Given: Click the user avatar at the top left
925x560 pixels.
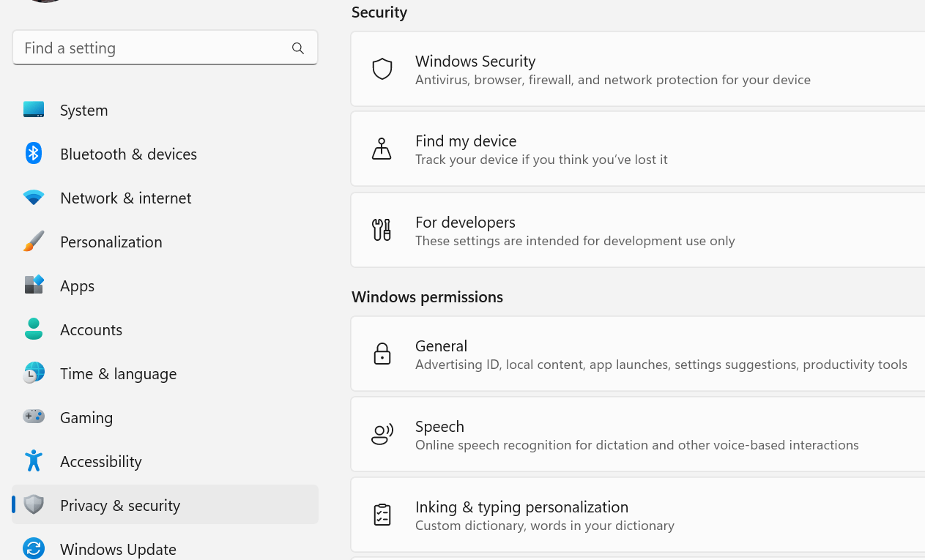Looking at the screenshot, I should (x=45, y=3).
